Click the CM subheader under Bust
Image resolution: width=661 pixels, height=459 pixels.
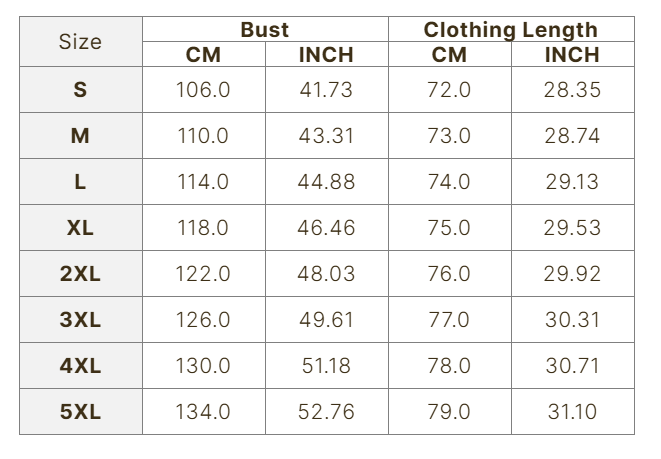[203, 55]
